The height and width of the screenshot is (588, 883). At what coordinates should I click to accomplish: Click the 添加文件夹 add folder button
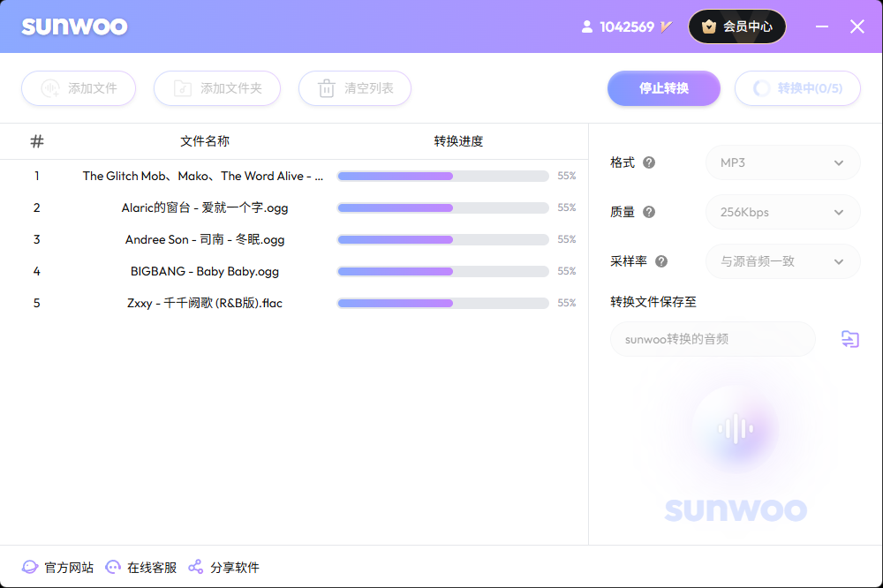(x=217, y=88)
